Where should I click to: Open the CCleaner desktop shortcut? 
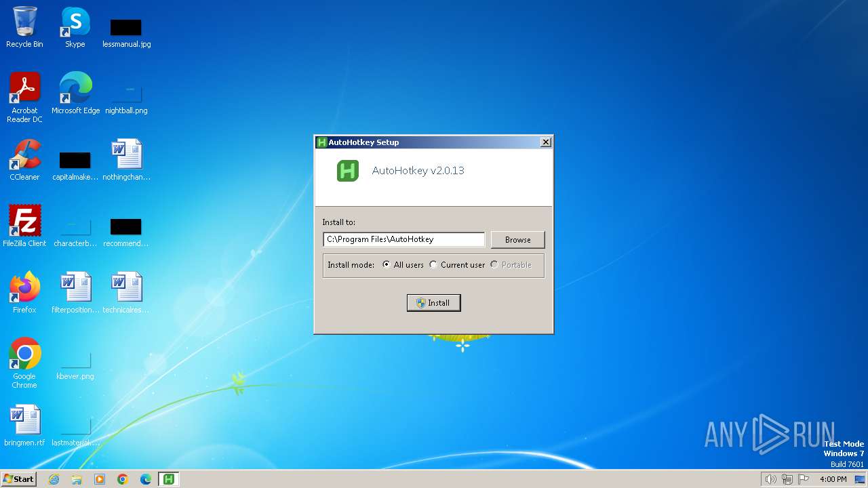point(24,160)
